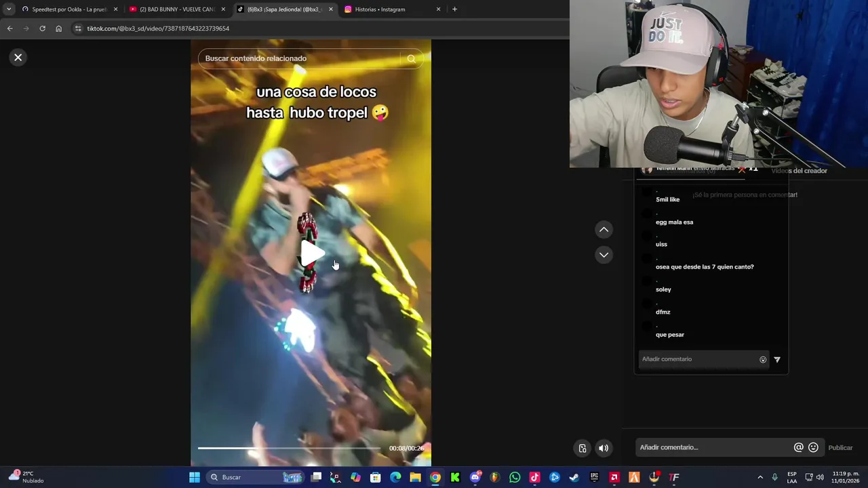The height and width of the screenshot is (488, 868).
Task: Open the floating mini-player icon
Action: pyautogui.click(x=583, y=448)
